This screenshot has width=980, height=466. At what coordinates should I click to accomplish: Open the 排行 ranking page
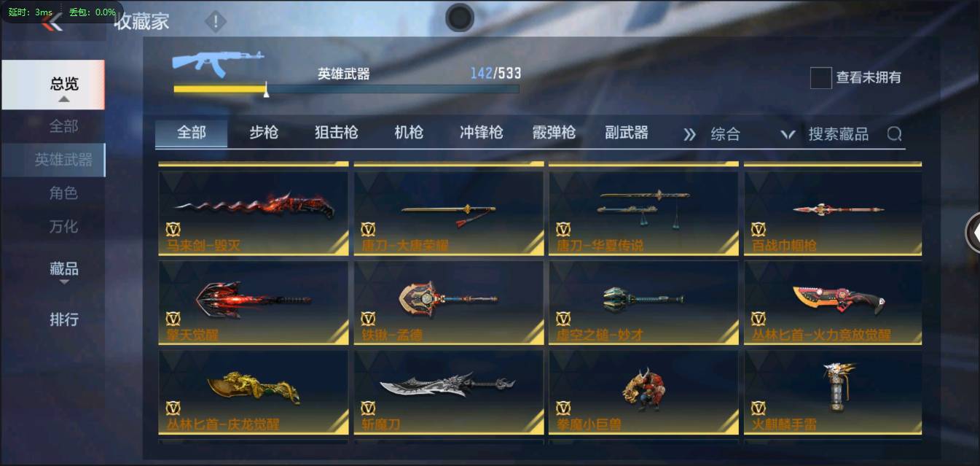(x=63, y=319)
